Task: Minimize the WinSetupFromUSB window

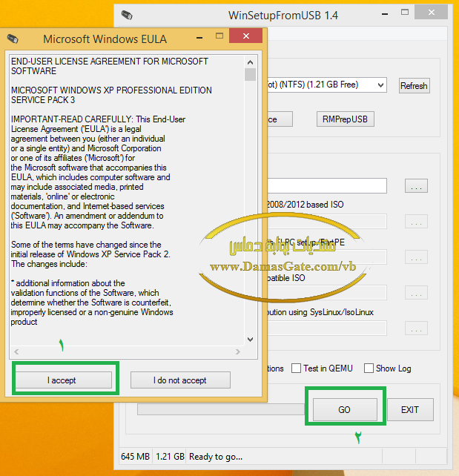Action: pyautogui.click(x=385, y=13)
